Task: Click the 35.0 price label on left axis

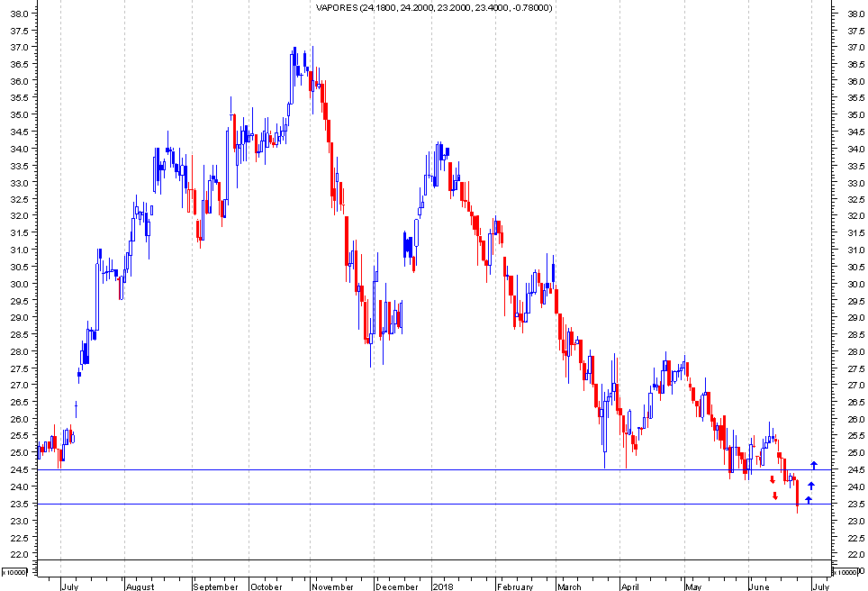Action: tap(20, 114)
